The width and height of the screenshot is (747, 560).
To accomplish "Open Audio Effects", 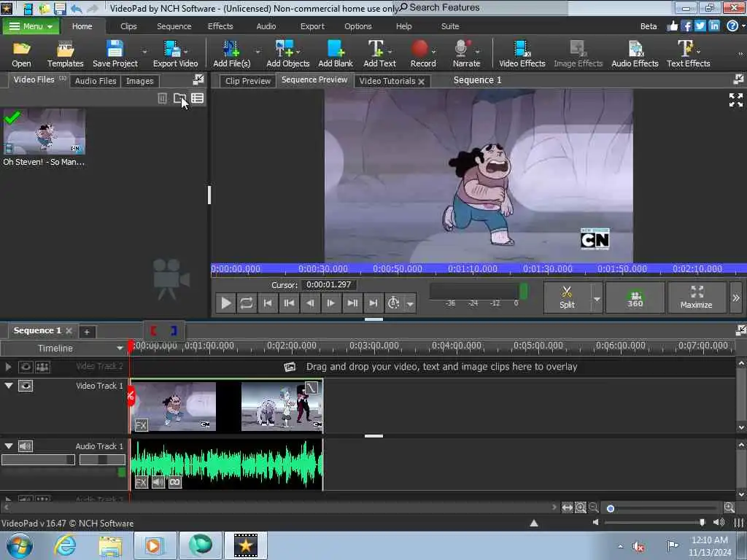I will pos(635,54).
